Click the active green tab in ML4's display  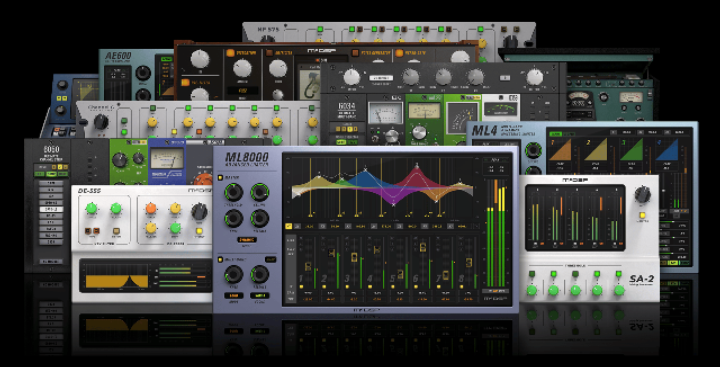[x=555, y=133]
